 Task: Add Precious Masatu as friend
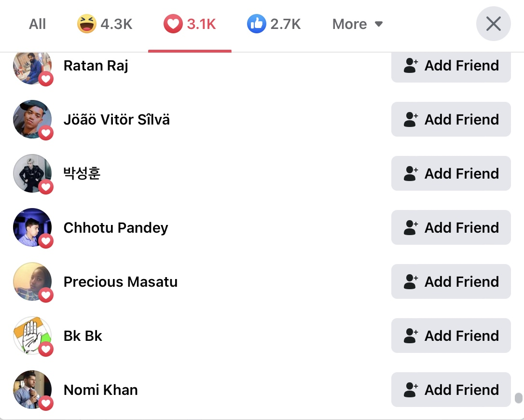click(451, 281)
